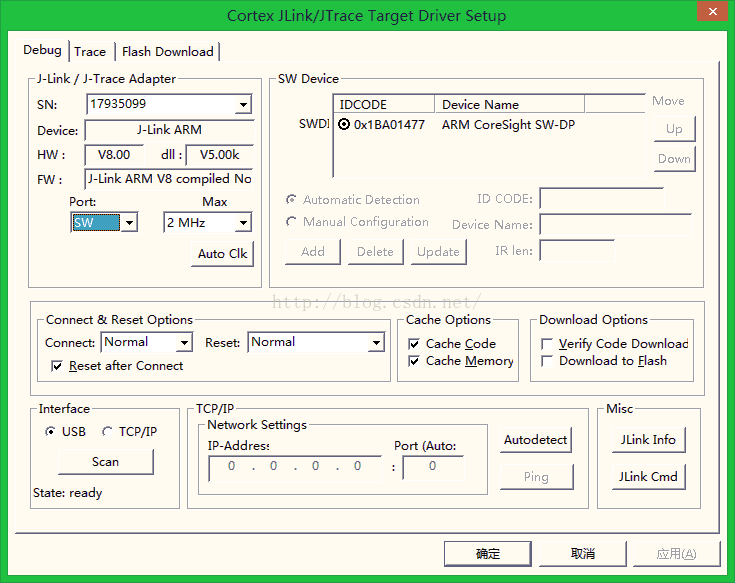Click the Port (Auto) field
Image resolution: width=735 pixels, height=583 pixels.
(433, 467)
